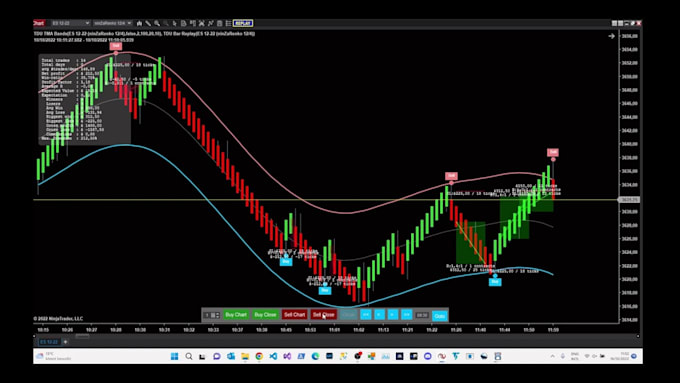
Task: Open Windows taskbar Search
Action: click(x=189, y=356)
